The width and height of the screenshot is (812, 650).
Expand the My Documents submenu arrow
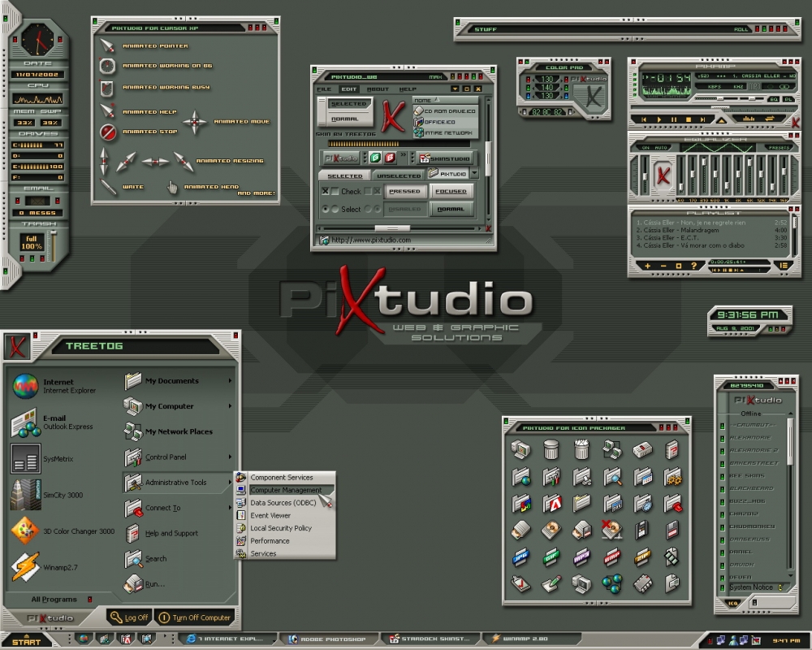click(230, 381)
